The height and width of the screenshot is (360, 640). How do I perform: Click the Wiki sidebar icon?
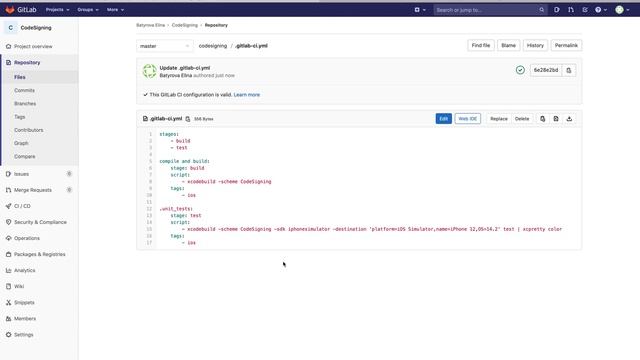point(8,287)
